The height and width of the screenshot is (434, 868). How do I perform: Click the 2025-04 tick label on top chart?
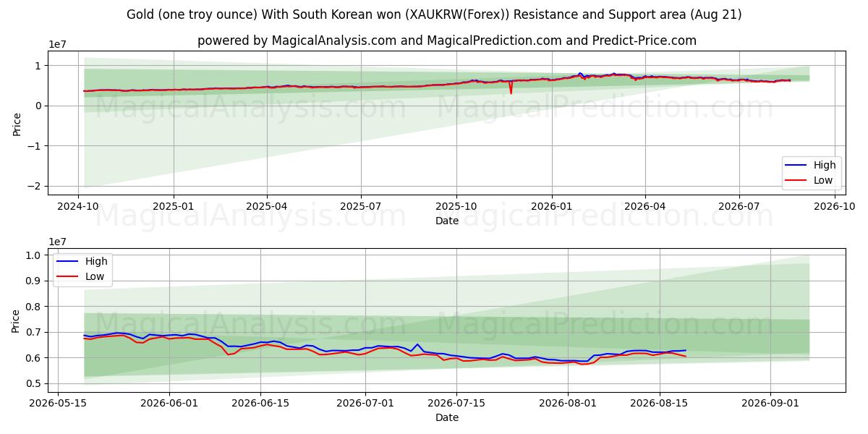point(267,205)
